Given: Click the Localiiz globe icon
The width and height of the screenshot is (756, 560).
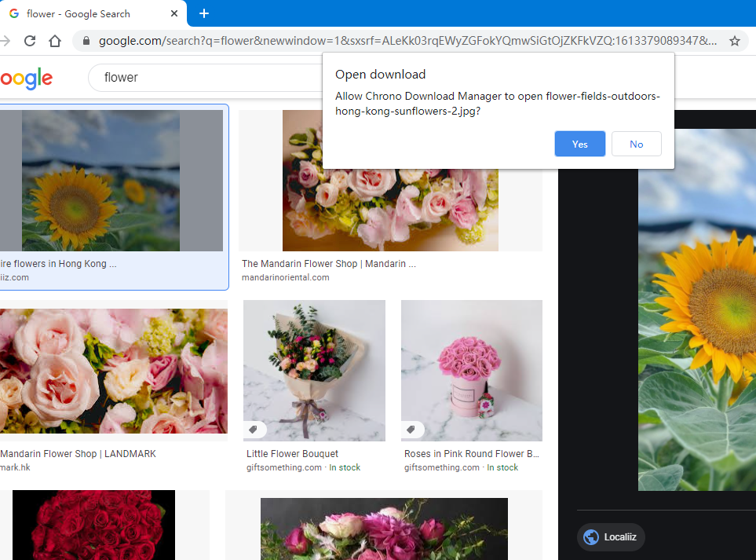Looking at the screenshot, I should tap(591, 537).
